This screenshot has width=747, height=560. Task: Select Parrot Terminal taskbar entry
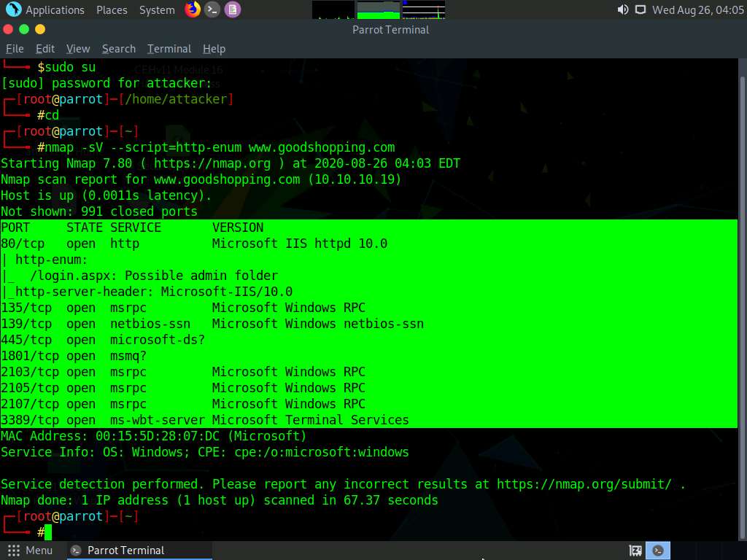pyautogui.click(x=139, y=551)
